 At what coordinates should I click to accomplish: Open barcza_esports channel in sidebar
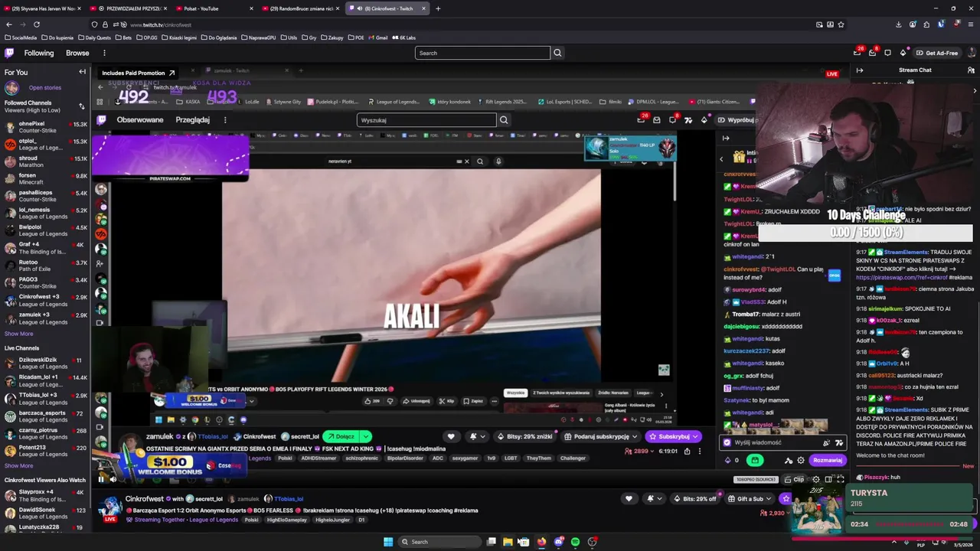pyautogui.click(x=45, y=416)
